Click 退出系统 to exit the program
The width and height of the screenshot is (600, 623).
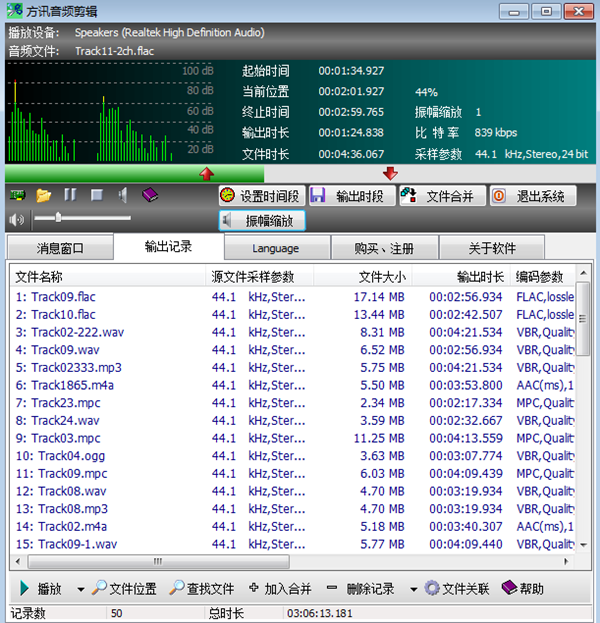coord(533,195)
